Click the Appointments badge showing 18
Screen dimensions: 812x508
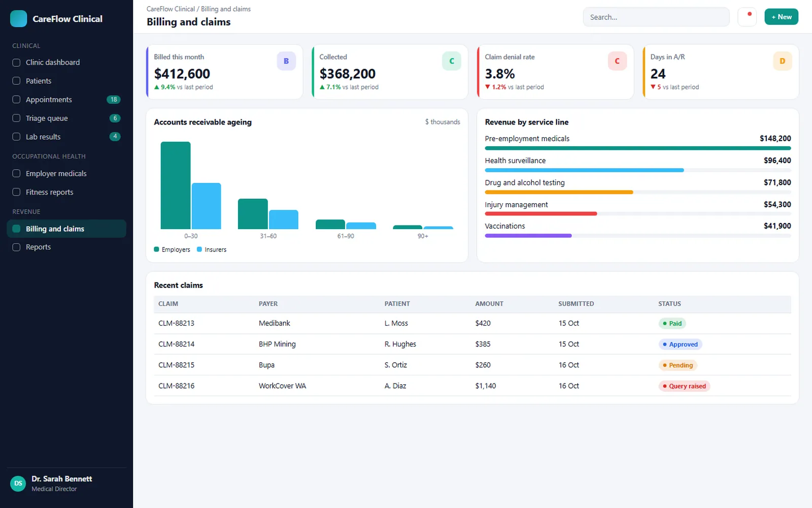tap(114, 100)
